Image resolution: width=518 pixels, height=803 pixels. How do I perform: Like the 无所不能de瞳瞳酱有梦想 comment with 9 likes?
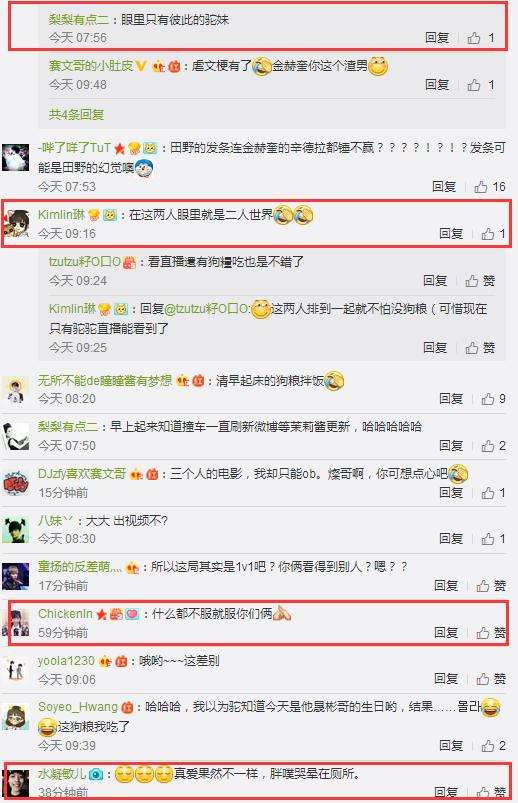tap(493, 399)
